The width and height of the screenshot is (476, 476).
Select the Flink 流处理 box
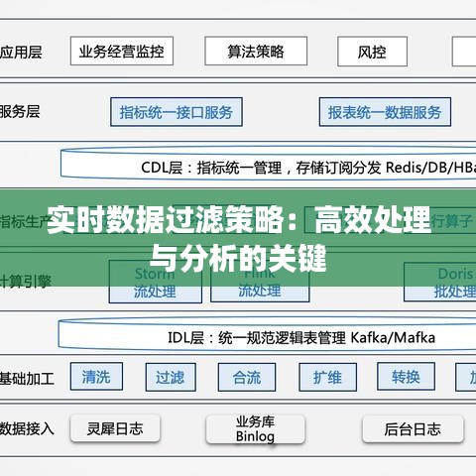tap(260, 282)
